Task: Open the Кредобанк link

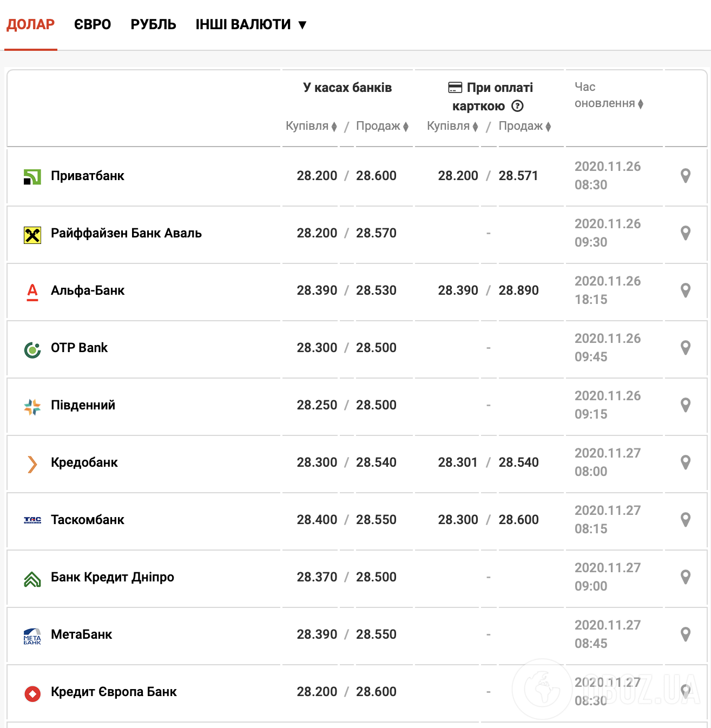Action: 84,462
